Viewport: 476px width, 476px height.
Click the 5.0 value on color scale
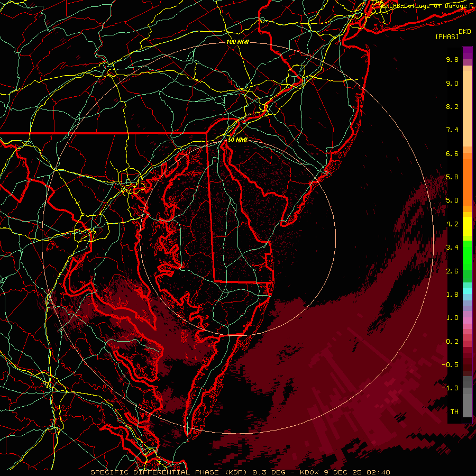tap(452, 200)
